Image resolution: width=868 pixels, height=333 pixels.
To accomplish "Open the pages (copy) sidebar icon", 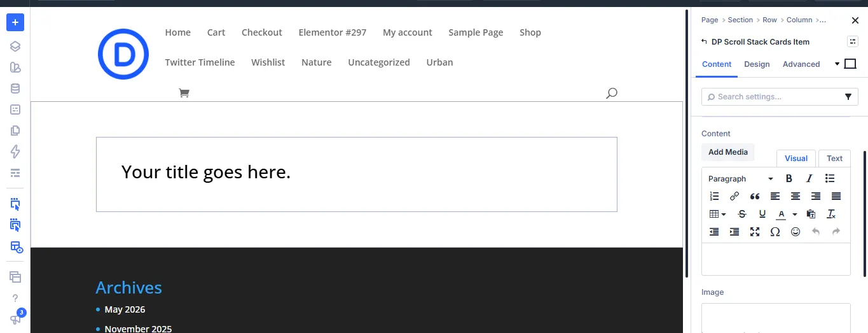I will pos(15,131).
